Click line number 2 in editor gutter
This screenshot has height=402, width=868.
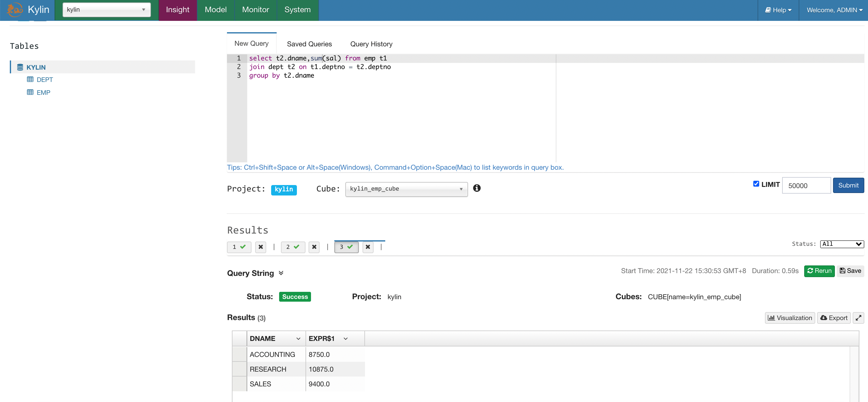coord(239,67)
